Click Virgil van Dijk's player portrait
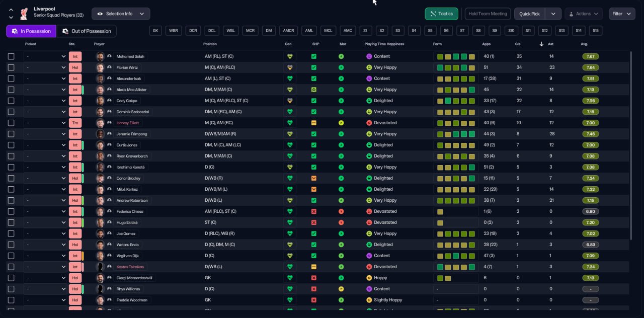Viewport: 644px width, 318px height. tap(100, 256)
